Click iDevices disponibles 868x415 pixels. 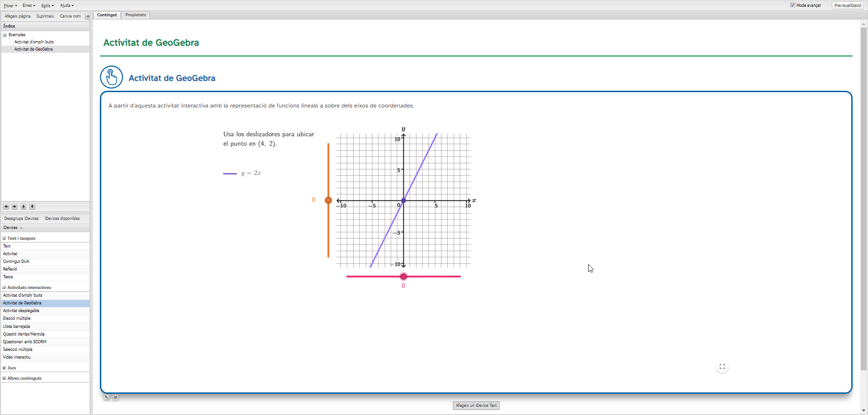62,219
